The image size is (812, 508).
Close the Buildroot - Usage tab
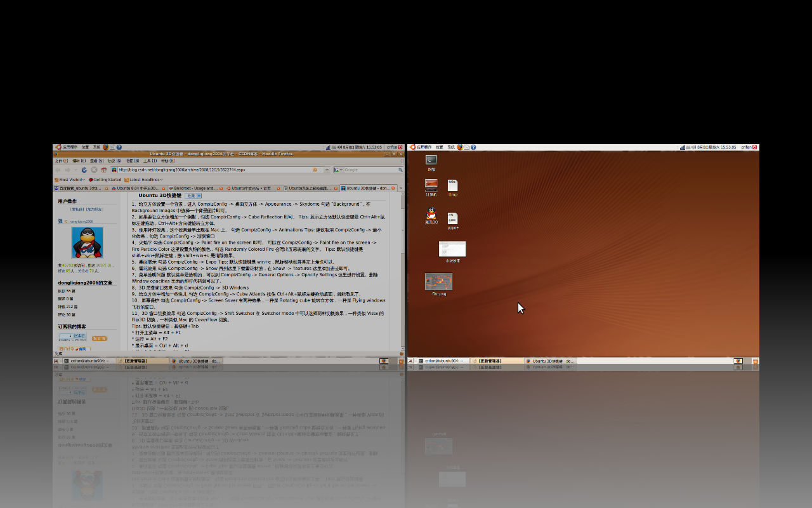click(220, 188)
